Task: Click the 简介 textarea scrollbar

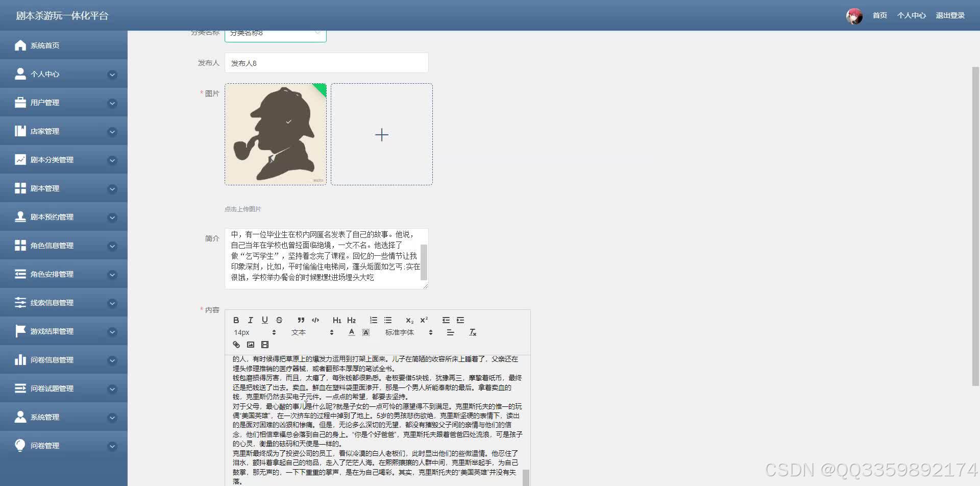Action: click(x=424, y=262)
